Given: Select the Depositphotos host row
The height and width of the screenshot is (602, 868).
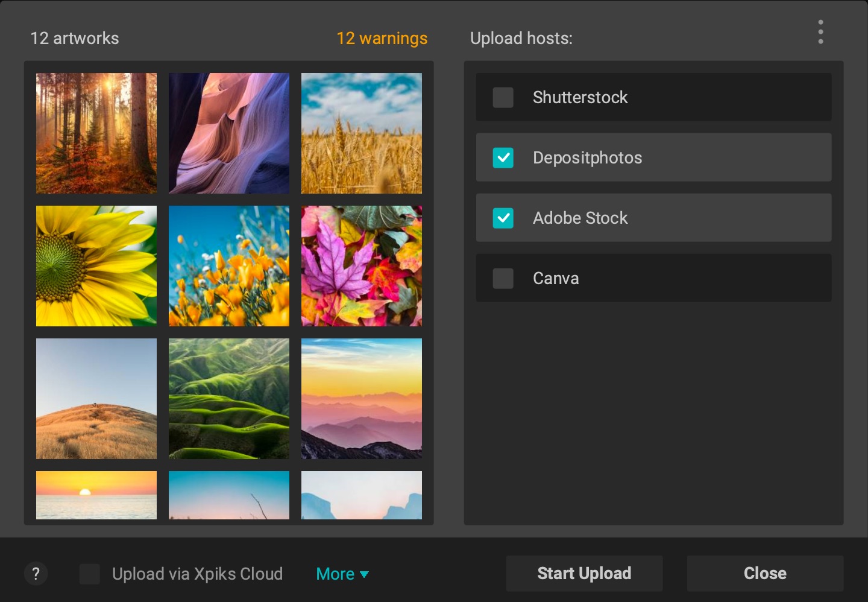Looking at the screenshot, I should (x=653, y=157).
